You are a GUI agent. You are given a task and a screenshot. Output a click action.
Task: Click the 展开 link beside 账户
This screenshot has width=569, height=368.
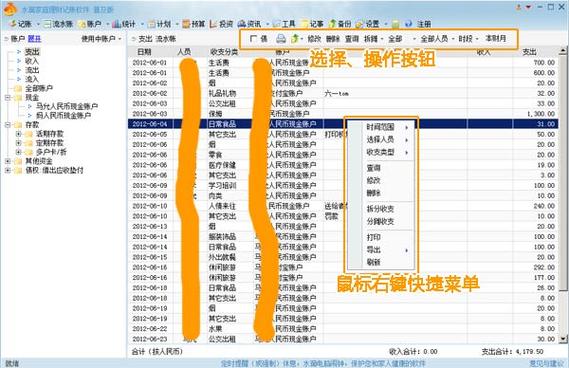pos(34,38)
